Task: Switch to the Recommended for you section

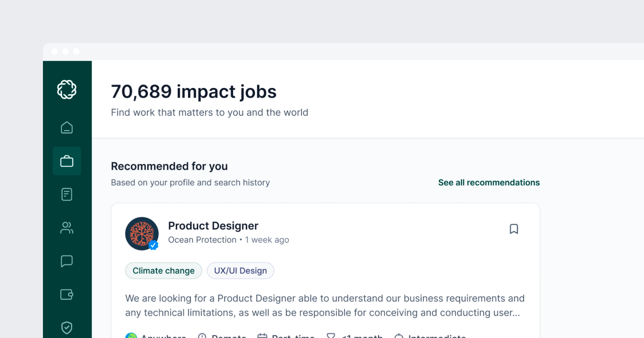Action: [x=169, y=166]
